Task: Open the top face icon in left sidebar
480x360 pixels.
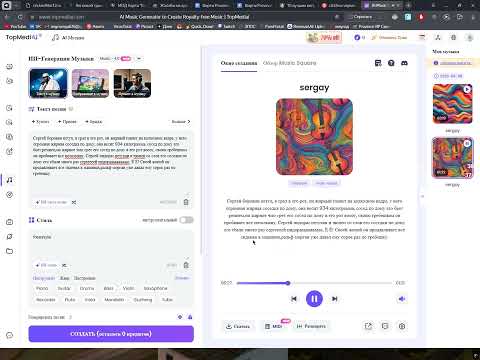Action: 10,67
